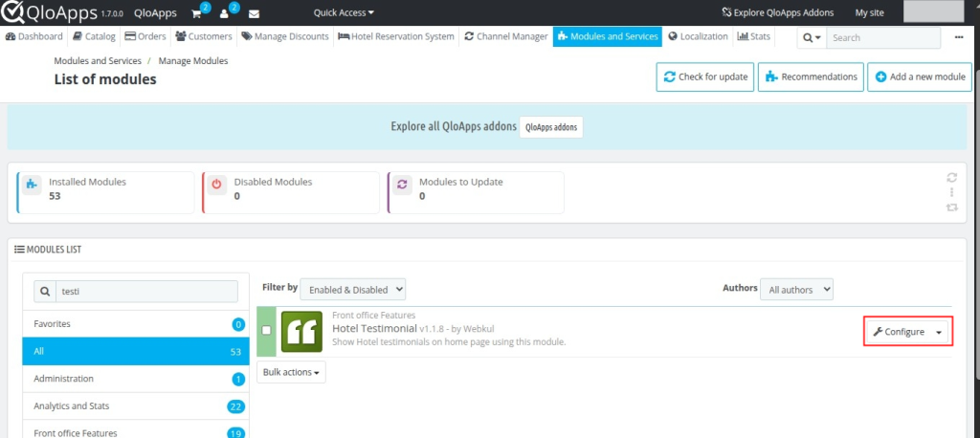This screenshot has width=980, height=438.
Task: Expand the caret next to Configure
Action: click(939, 333)
